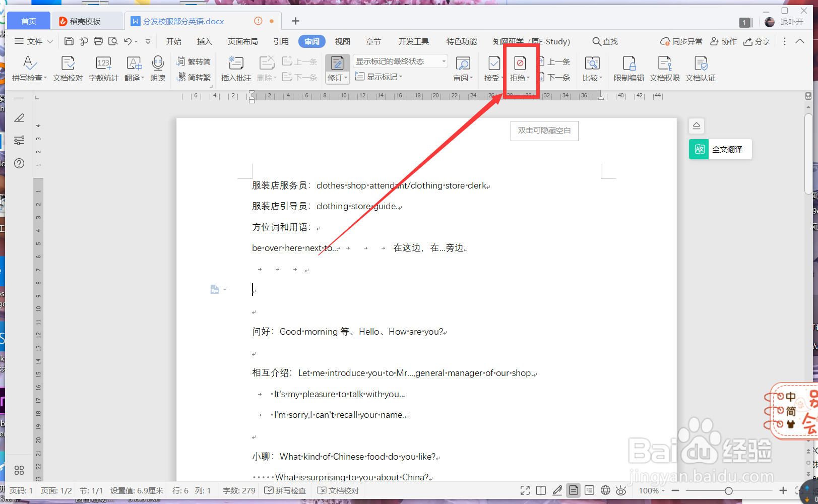
Task: Click 拒绝 reject change icon
Action: pyautogui.click(x=520, y=64)
